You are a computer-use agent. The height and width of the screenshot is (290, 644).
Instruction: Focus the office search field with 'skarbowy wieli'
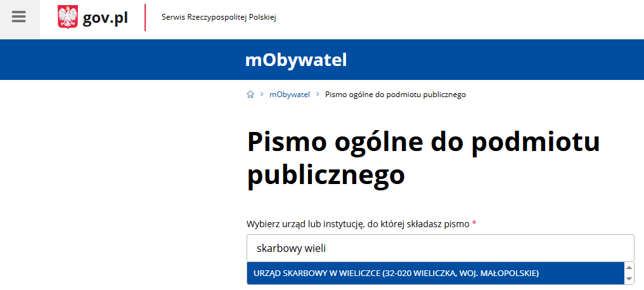(440, 248)
